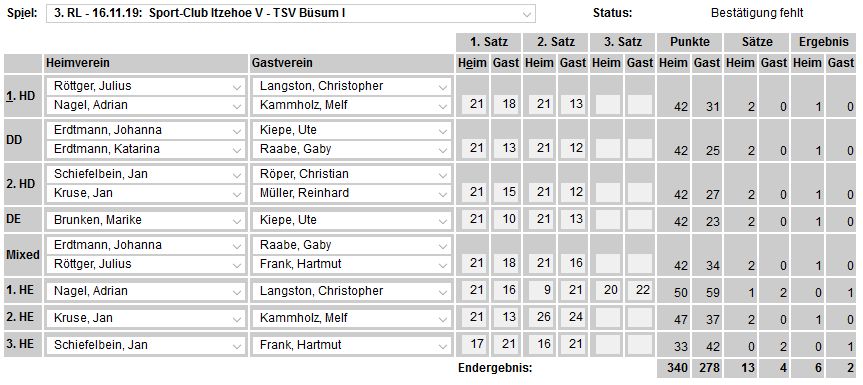Click 1. HD first set home score field

[474, 104]
